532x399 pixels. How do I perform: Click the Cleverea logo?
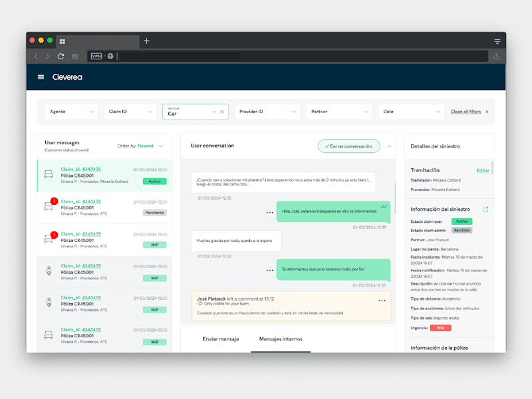pos(67,77)
